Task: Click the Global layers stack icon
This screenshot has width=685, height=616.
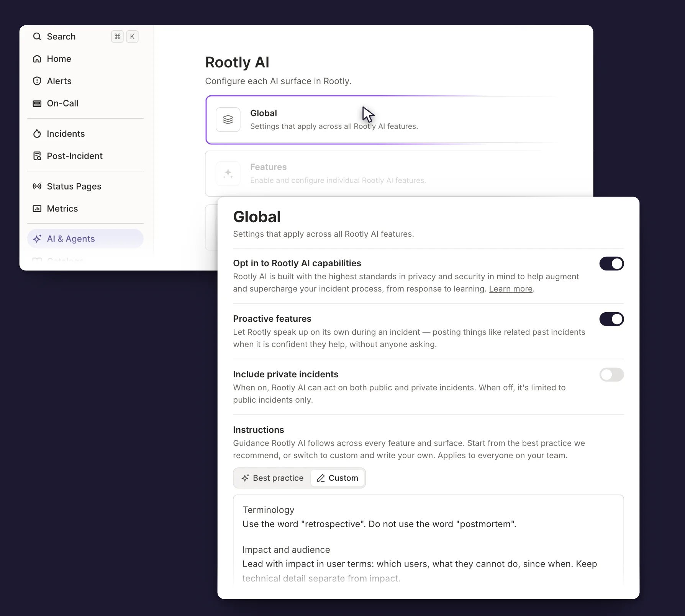Action: point(228,120)
